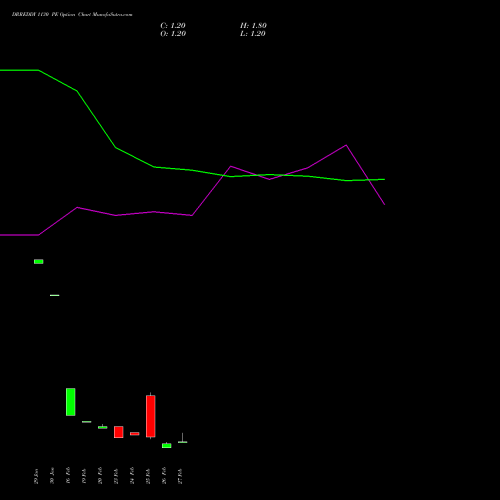Click the "25 Feb" date axis label
500x500 pixels.
pyautogui.click(x=148, y=476)
